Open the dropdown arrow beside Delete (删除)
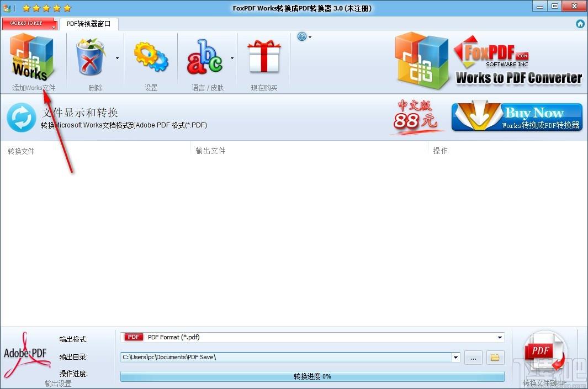588x389 pixels. [x=118, y=58]
